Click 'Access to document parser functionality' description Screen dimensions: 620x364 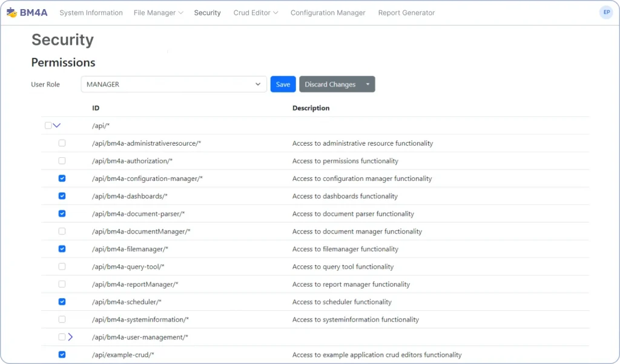click(353, 214)
